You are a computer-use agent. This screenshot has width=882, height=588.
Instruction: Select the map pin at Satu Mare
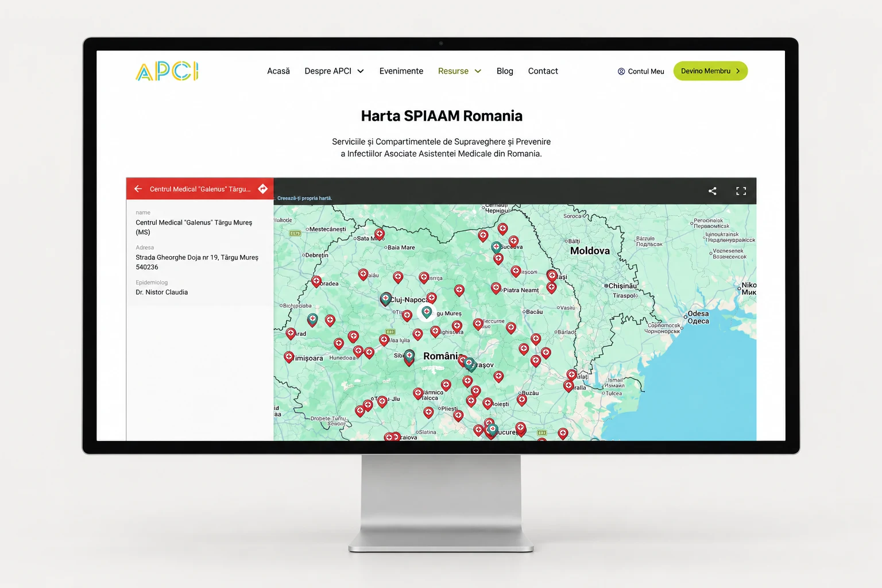tap(380, 234)
